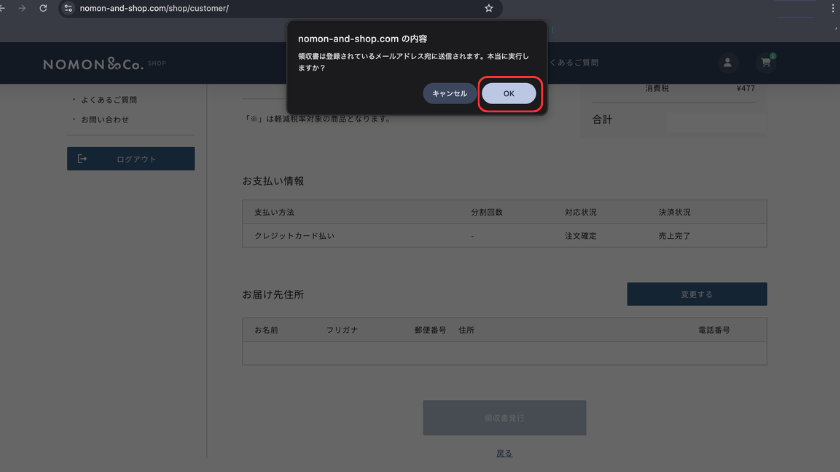Click the browser reload icon
The height and width of the screenshot is (472, 840).
pos(43,8)
